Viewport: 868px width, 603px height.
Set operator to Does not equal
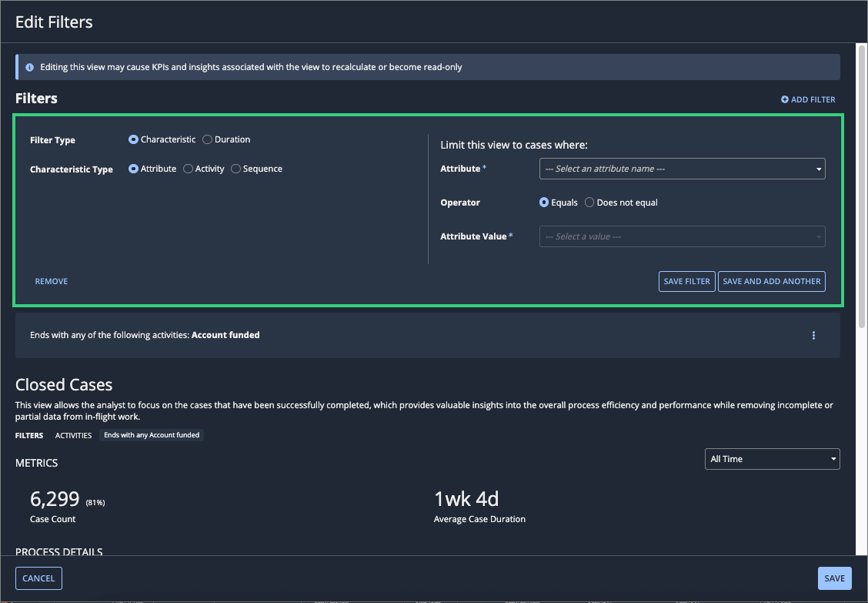[589, 203]
